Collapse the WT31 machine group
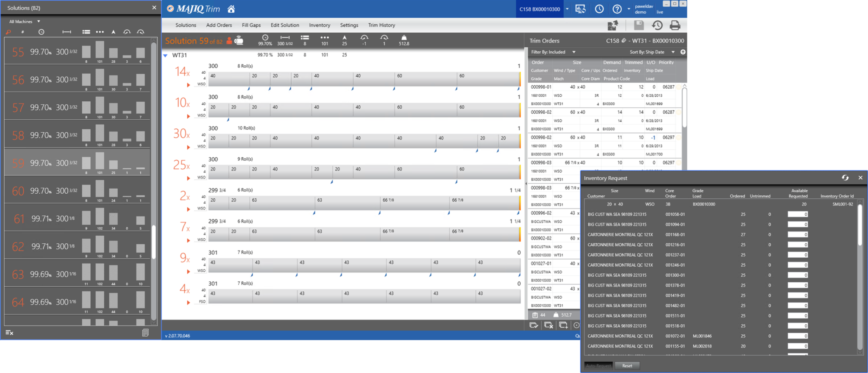 [x=165, y=56]
